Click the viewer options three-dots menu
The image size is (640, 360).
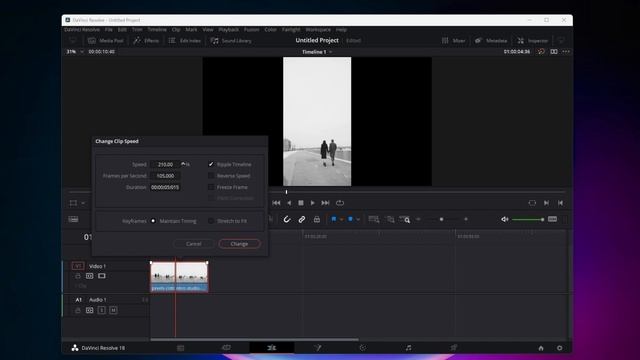pyautogui.click(x=566, y=51)
